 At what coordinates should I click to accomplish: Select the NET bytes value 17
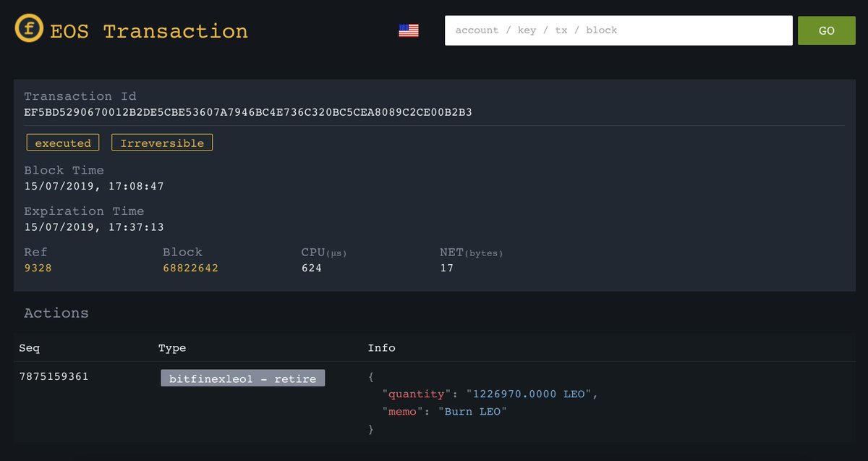pyautogui.click(x=447, y=268)
